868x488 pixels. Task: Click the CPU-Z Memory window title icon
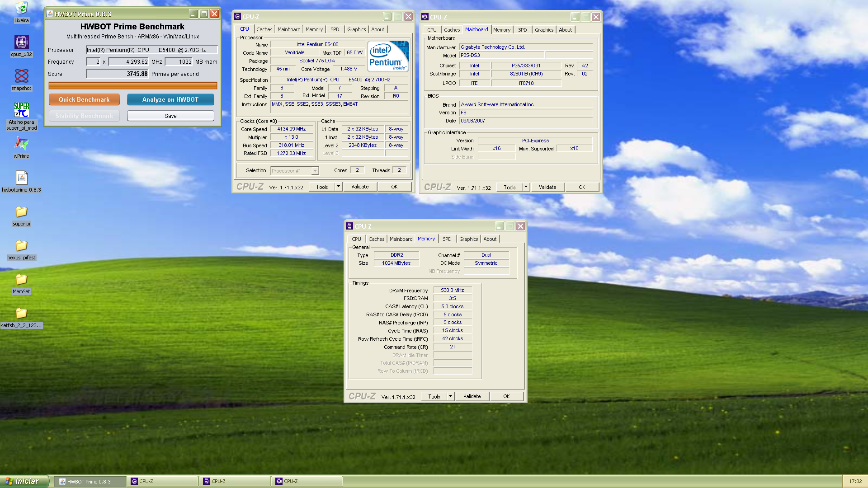pos(349,226)
